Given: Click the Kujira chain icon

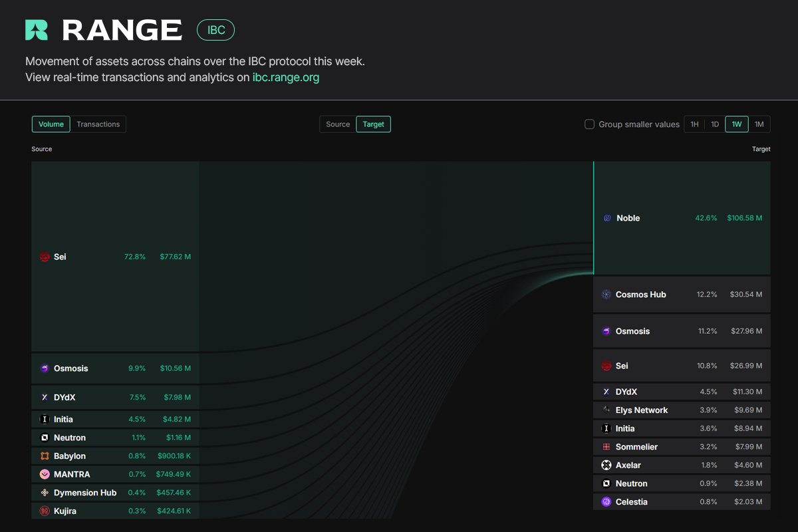Looking at the screenshot, I should [x=45, y=511].
